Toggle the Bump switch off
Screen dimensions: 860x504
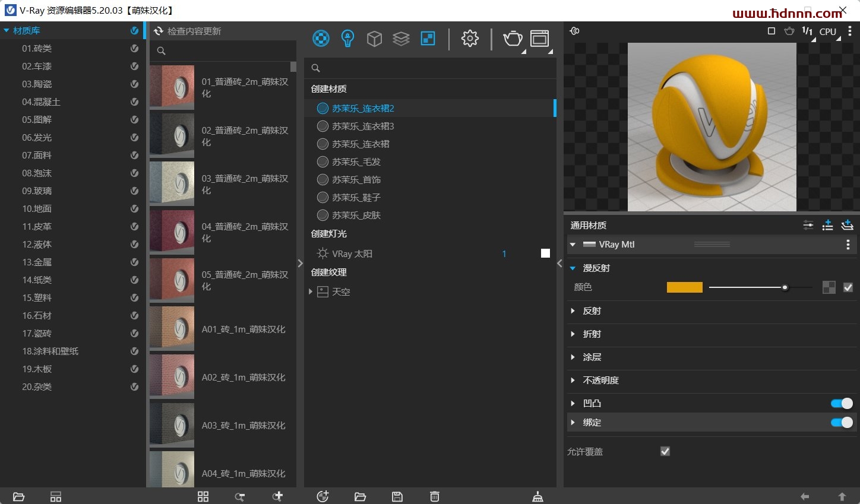pyautogui.click(x=842, y=404)
